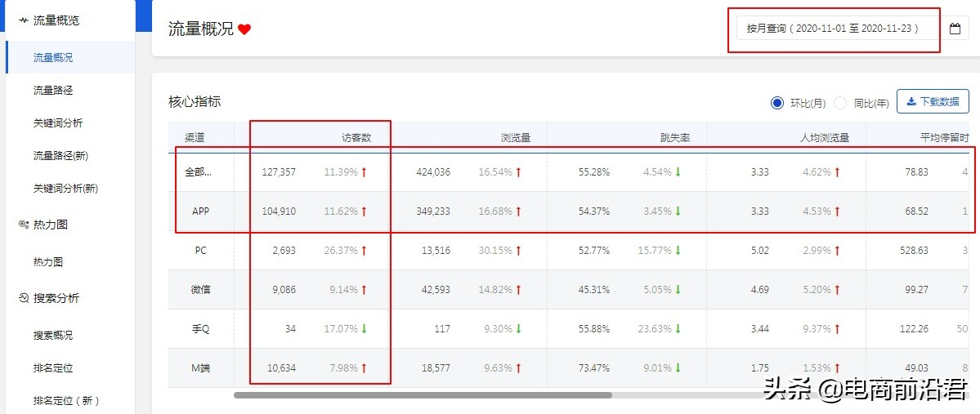The height and width of the screenshot is (414, 980).
Task: Click 人均浏览量 value 5.02
Action: (760, 251)
